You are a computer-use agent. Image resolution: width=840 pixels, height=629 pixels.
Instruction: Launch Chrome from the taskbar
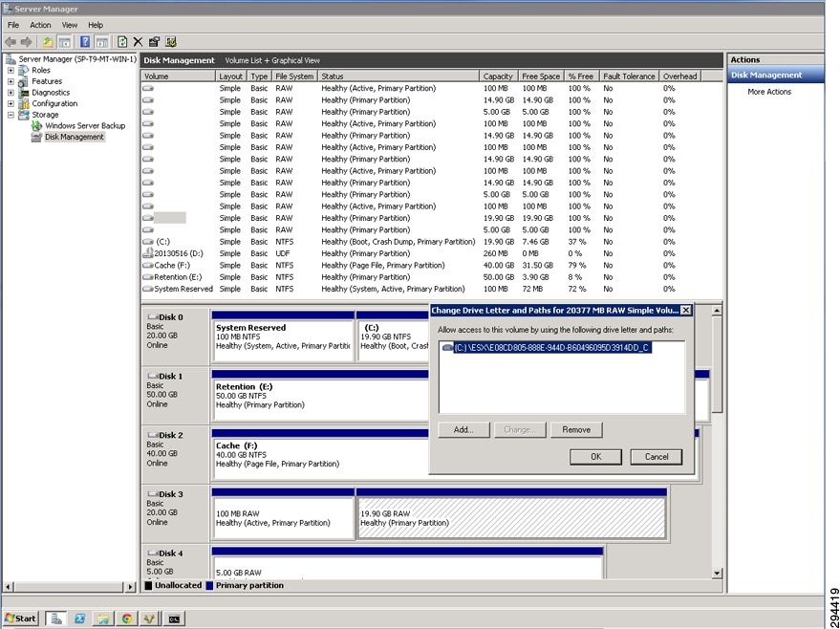pos(127,618)
